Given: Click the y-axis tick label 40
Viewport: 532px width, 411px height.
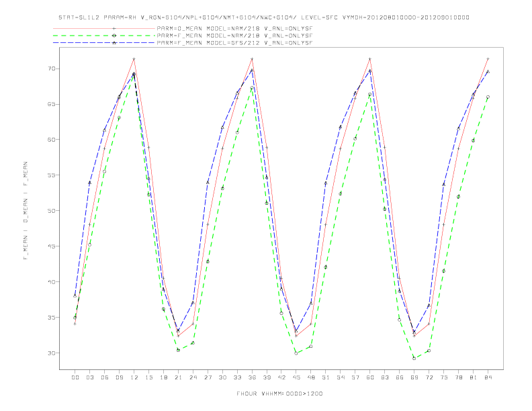Looking at the screenshot, I should coord(51,281).
